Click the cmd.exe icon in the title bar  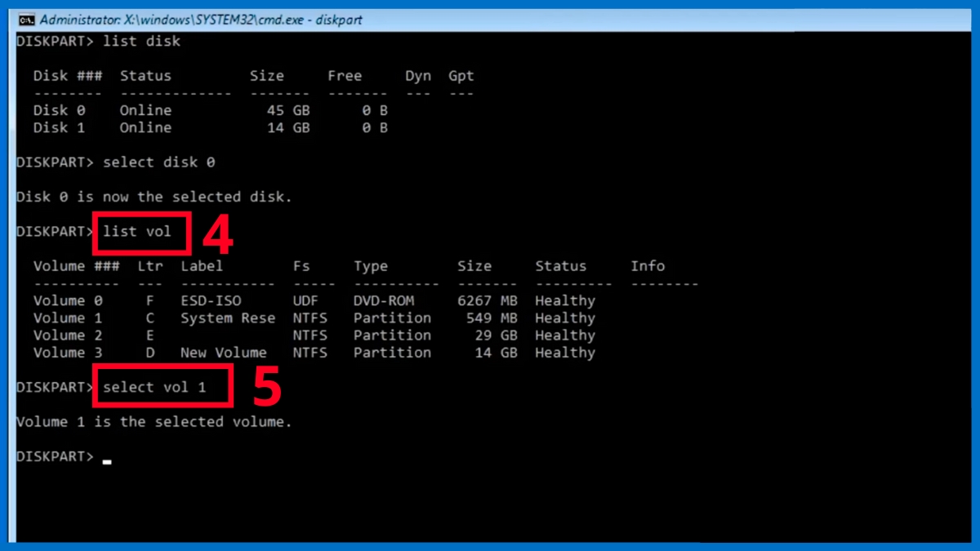[x=26, y=19]
